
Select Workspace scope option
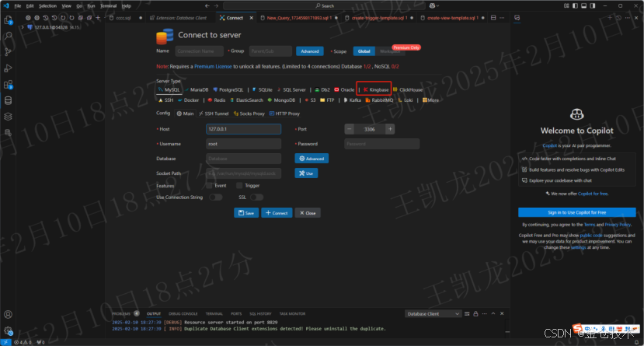[x=389, y=51]
